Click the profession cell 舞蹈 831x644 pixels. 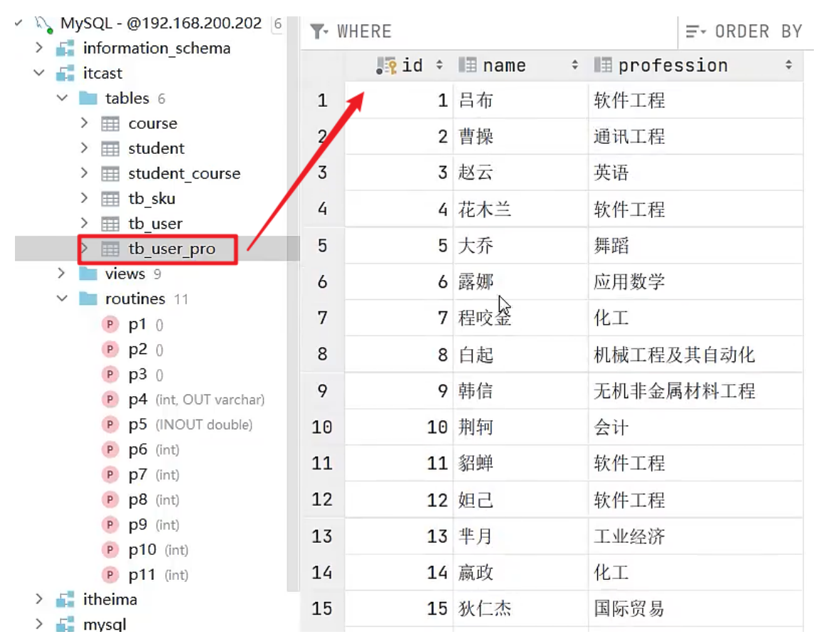pos(696,246)
